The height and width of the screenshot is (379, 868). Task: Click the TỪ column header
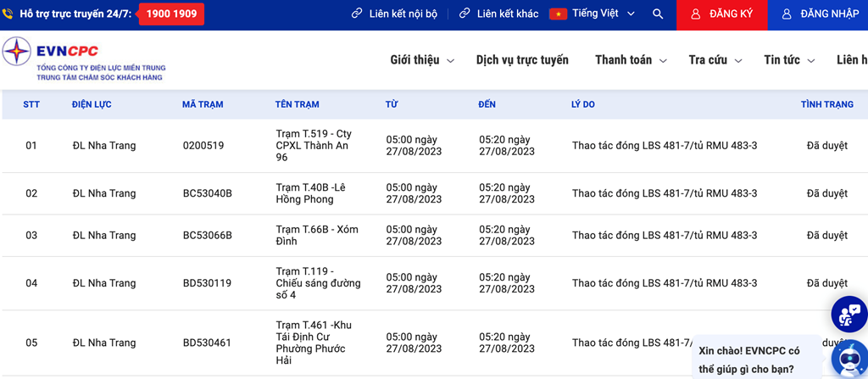[x=392, y=104]
